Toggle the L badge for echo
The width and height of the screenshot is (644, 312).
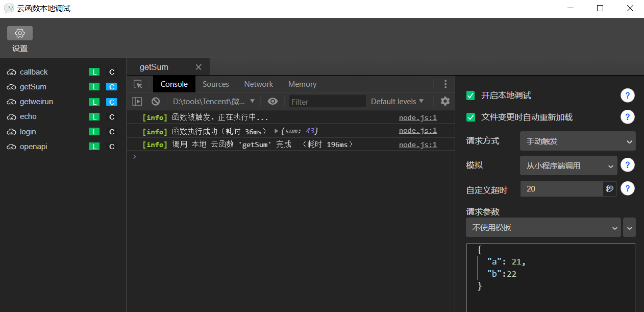pyautogui.click(x=94, y=117)
